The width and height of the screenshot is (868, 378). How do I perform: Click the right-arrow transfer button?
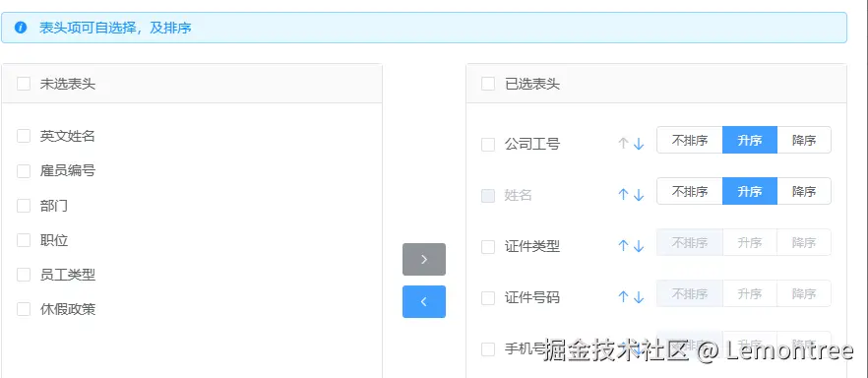click(x=424, y=259)
